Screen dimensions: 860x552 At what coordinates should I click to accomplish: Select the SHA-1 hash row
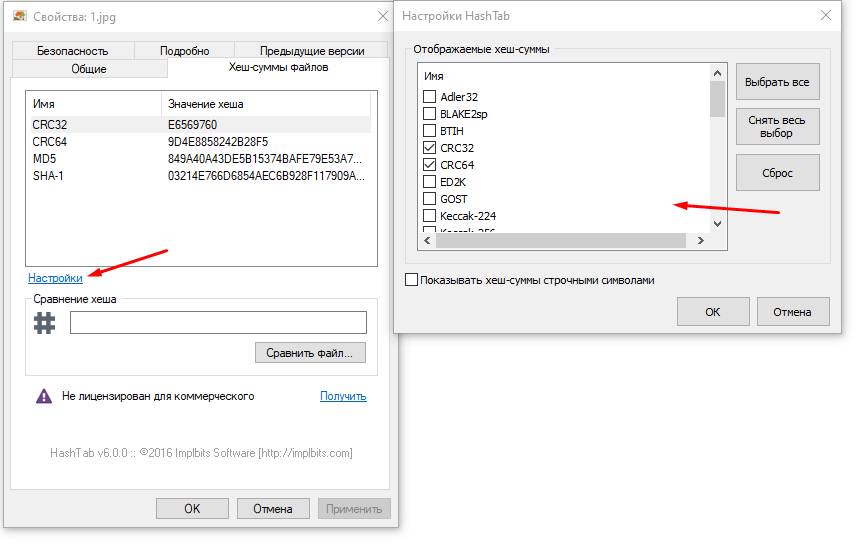(x=199, y=176)
